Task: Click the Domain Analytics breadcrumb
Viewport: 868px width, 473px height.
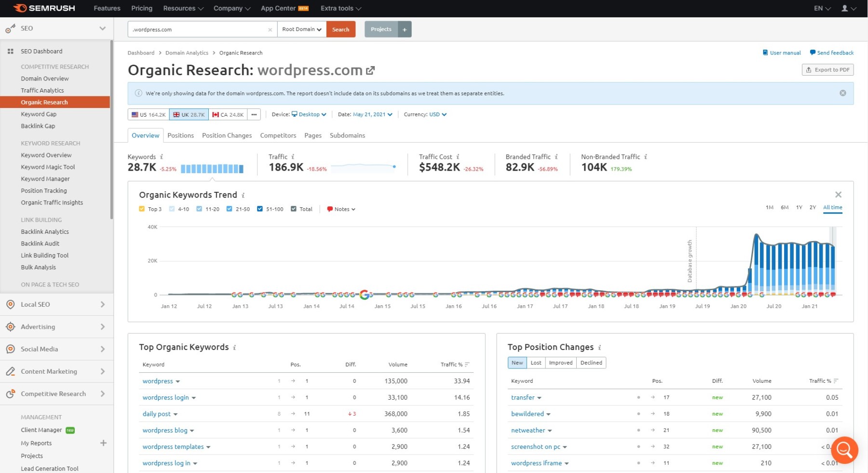Action: [187, 53]
